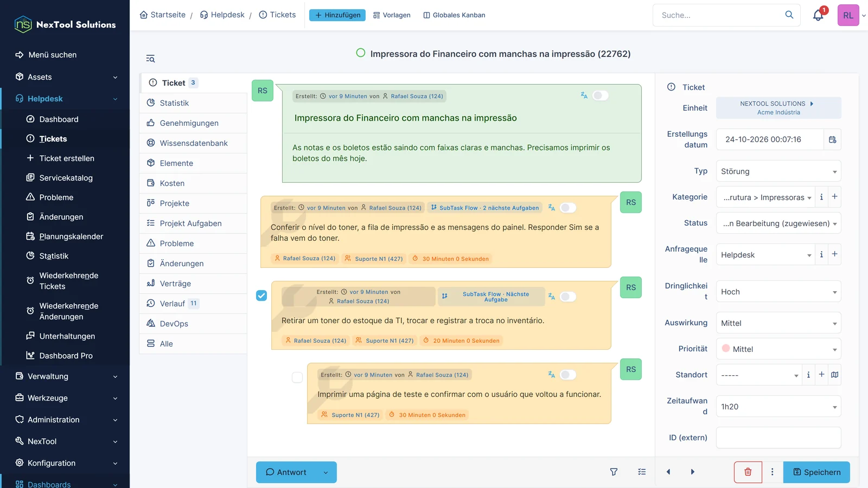
Task: Click translate icon on the first message
Action: [584, 95]
